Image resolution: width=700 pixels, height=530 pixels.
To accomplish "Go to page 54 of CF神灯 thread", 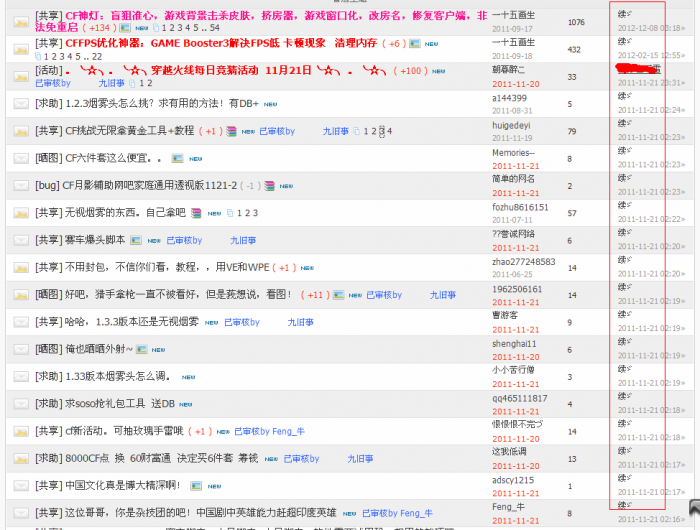I will 215,28.
